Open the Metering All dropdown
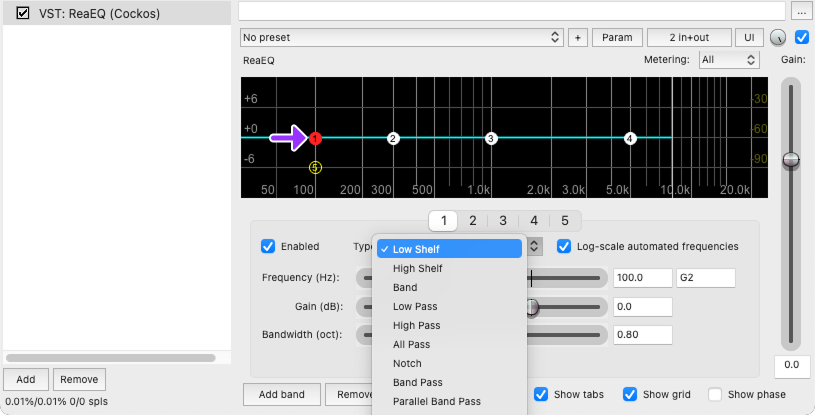The image size is (815, 415). (x=729, y=60)
